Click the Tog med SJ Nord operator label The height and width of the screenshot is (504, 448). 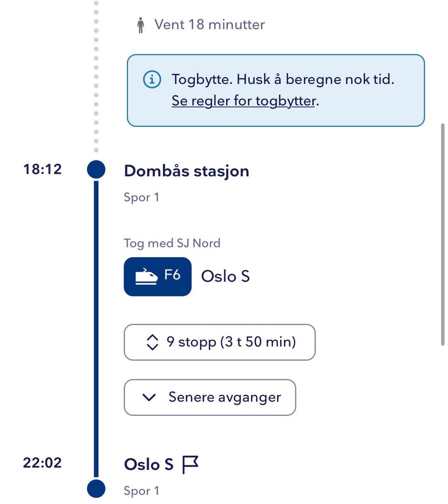click(x=172, y=243)
